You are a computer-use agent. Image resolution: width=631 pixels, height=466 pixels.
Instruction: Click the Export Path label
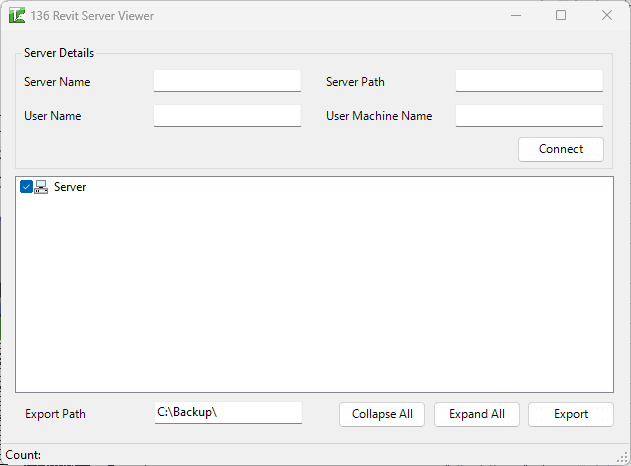coord(56,414)
